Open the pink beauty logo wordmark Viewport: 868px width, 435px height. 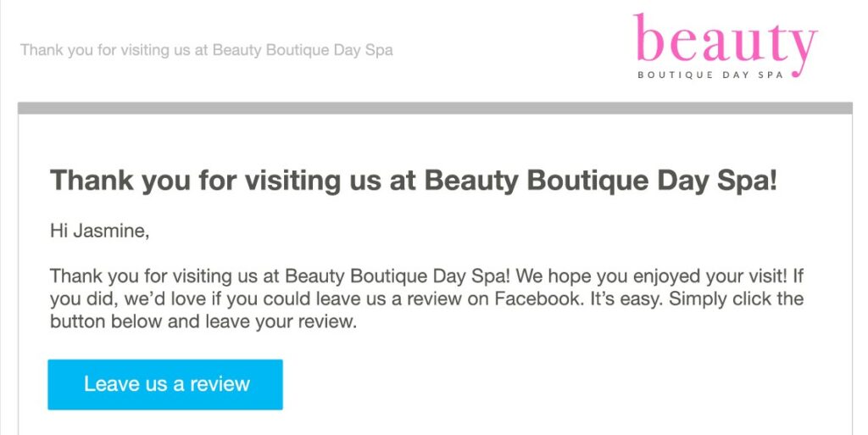pyautogui.click(x=726, y=41)
